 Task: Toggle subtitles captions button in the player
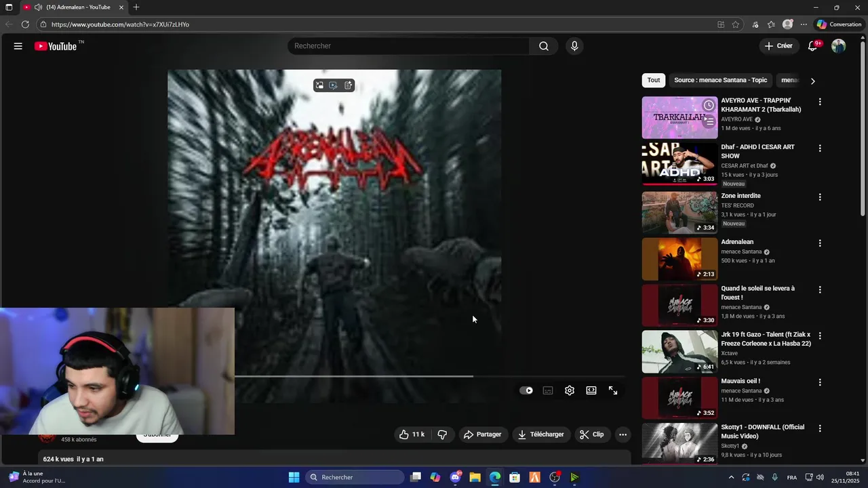coord(548,390)
